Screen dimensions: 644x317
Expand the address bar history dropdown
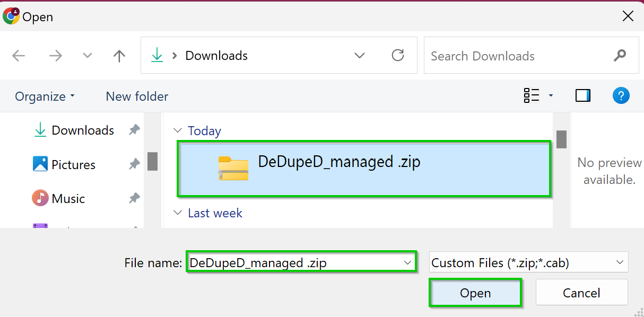pyautogui.click(x=360, y=55)
